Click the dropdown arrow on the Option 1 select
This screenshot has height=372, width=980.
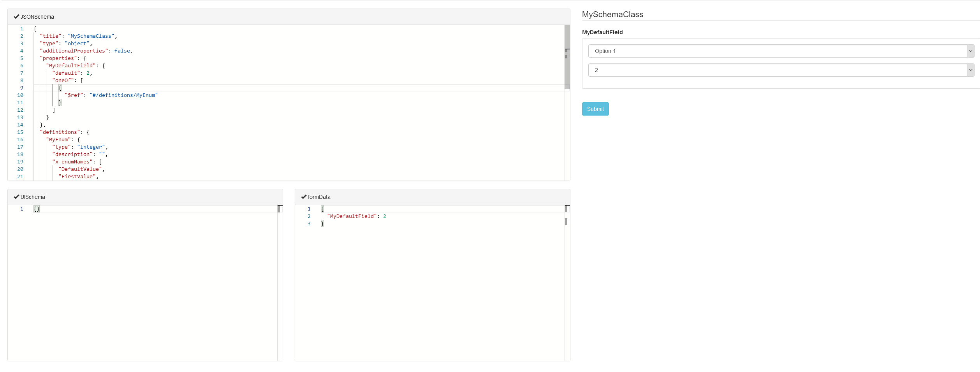point(969,51)
